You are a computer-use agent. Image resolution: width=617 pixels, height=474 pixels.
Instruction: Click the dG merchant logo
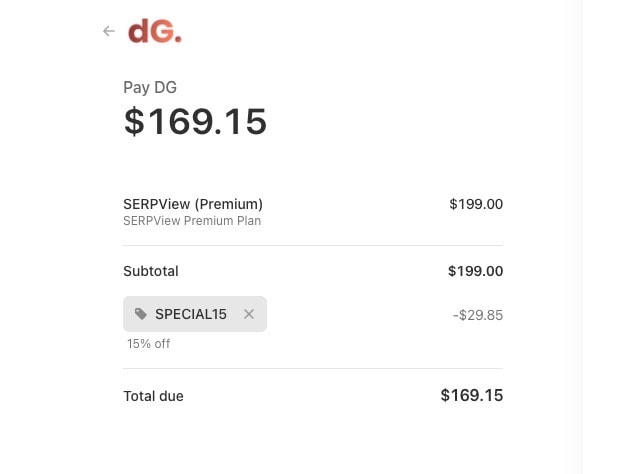pos(155,32)
